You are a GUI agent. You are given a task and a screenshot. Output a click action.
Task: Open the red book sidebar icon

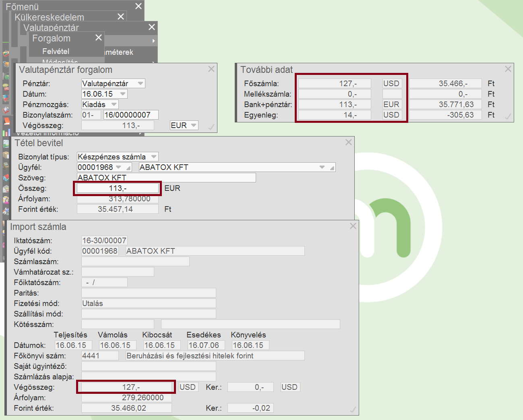coord(6,121)
